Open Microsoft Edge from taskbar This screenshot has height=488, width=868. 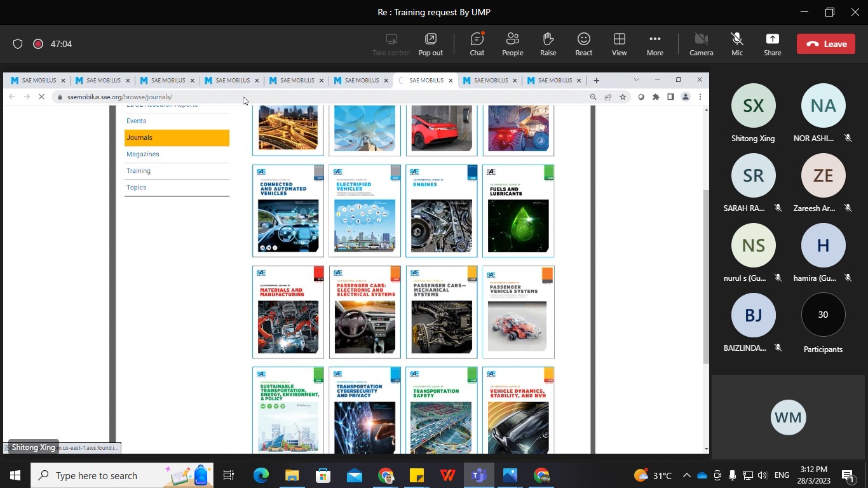[x=261, y=475]
